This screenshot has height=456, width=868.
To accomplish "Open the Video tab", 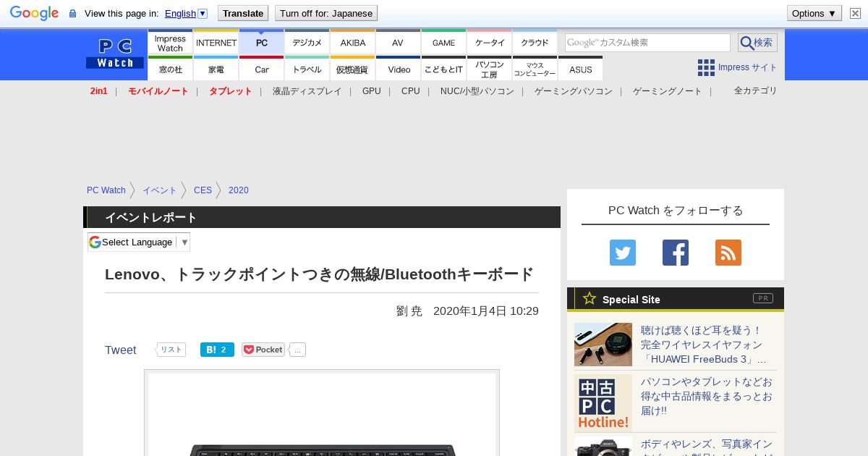I will (x=399, y=69).
